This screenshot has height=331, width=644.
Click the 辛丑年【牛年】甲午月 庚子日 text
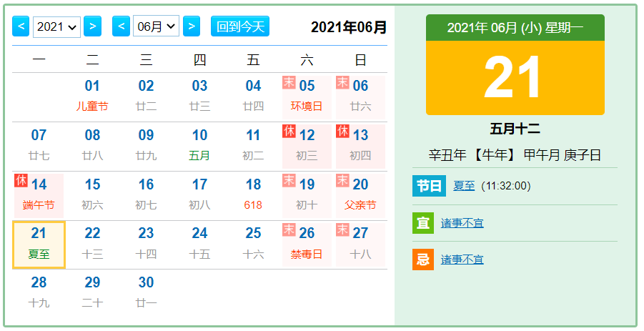(515, 155)
